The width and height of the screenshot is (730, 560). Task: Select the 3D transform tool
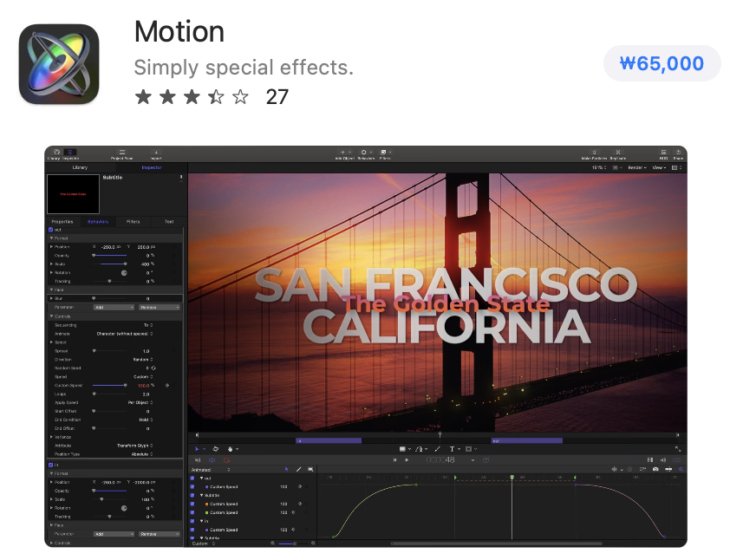(x=216, y=449)
